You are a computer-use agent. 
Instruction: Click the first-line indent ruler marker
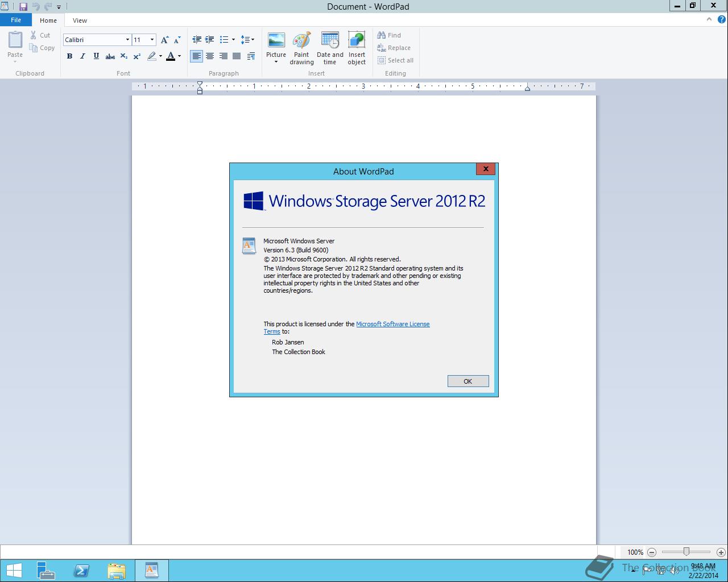(x=200, y=84)
